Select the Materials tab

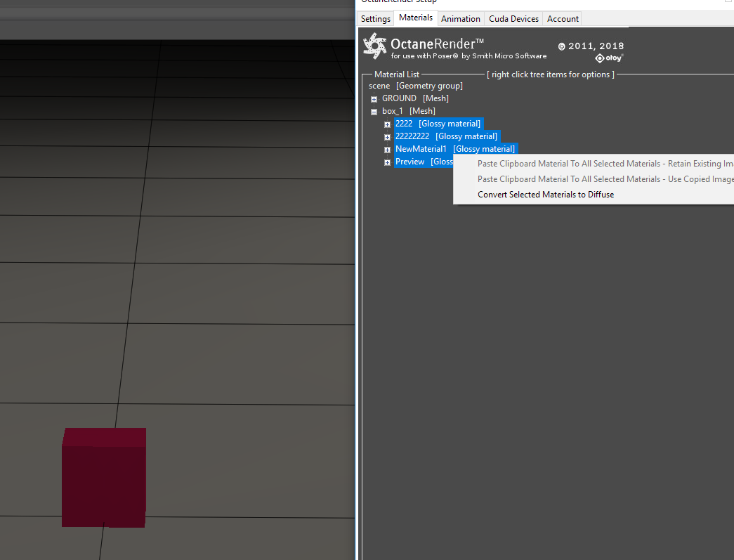pos(416,18)
